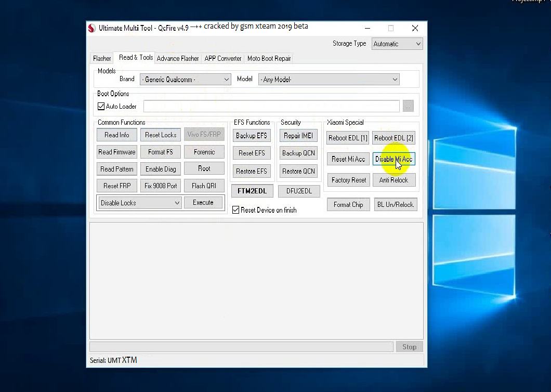Open the Flasher tab
Image resolution: width=551 pixels, height=392 pixels.
(102, 58)
